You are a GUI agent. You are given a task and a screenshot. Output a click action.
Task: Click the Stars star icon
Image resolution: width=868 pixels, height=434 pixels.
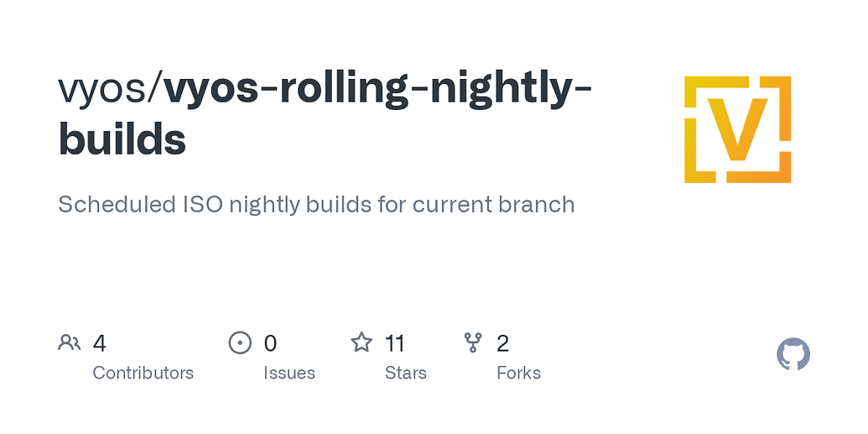361,342
